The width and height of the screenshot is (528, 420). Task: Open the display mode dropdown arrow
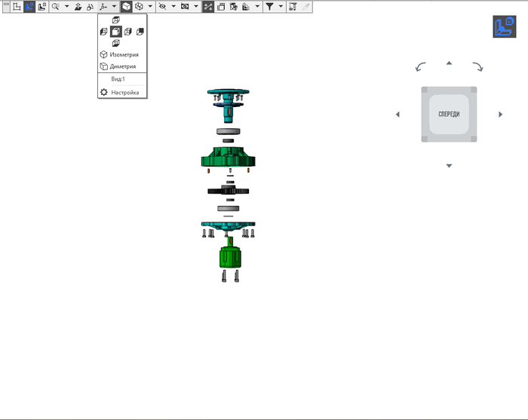click(x=150, y=7)
